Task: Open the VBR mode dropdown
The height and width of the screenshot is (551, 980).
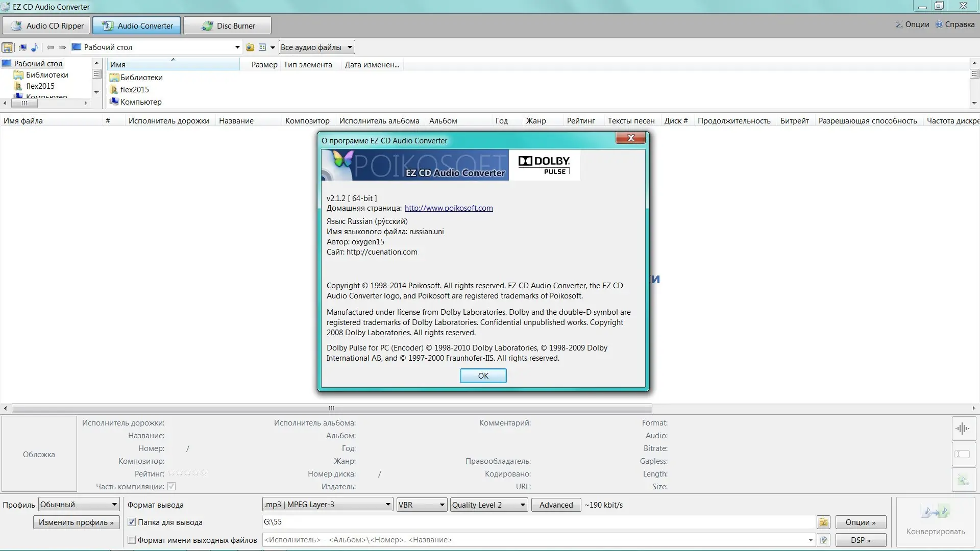Action: tap(422, 505)
